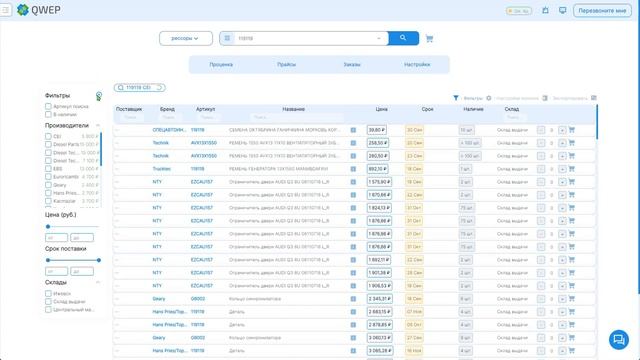Click the Перезвоните мне button
640x360 pixels.
pyautogui.click(x=602, y=11)
